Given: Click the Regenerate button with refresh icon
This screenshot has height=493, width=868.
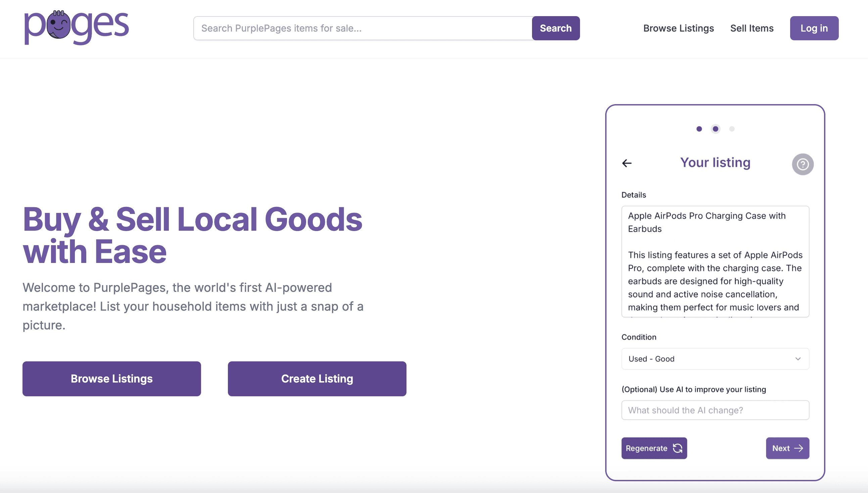Looking at the screenshot, I should tap(654, 448).
